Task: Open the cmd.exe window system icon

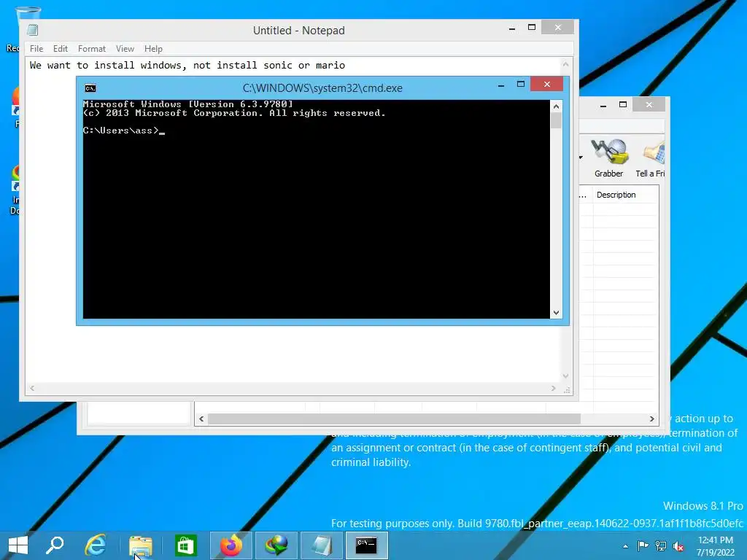Action: coord(90,88)
